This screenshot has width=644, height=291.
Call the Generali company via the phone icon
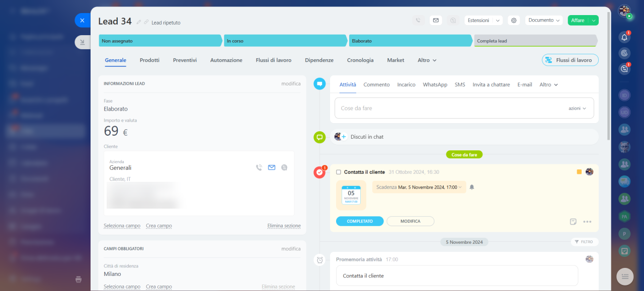click(x=259, y=167)
